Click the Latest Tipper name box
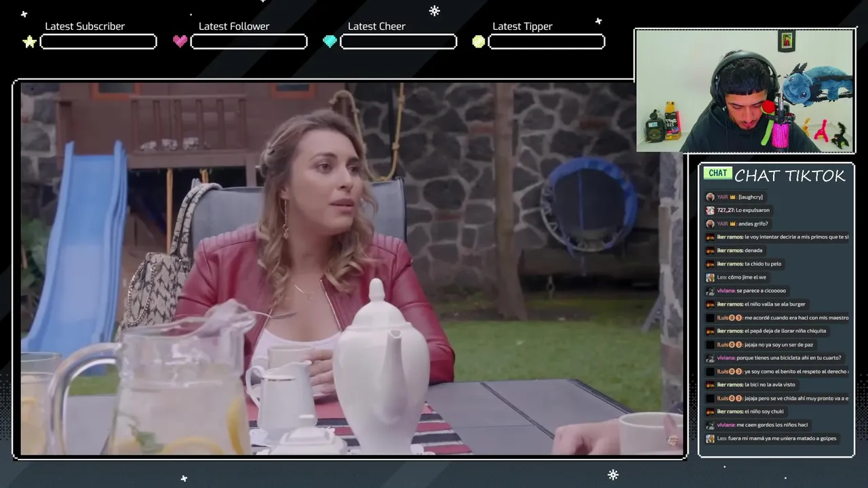 (x=547, y=42)
